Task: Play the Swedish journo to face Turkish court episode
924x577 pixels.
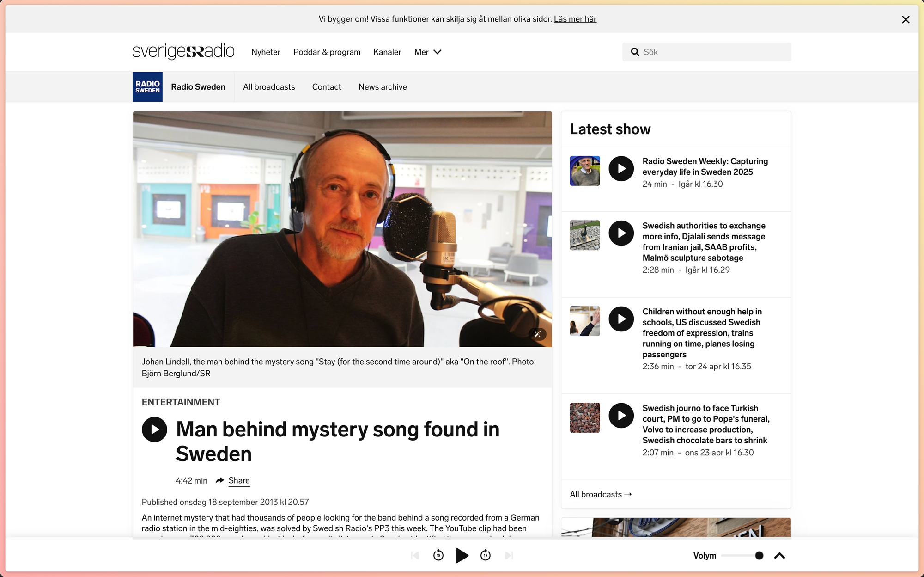Action: coord(621,416)
